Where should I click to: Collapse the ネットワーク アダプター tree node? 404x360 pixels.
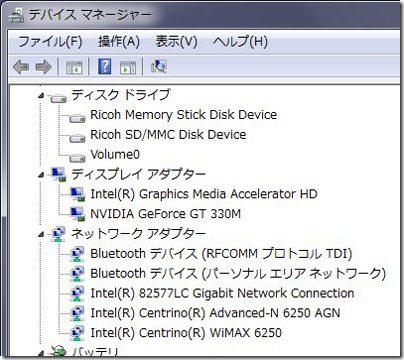point(41,234)
